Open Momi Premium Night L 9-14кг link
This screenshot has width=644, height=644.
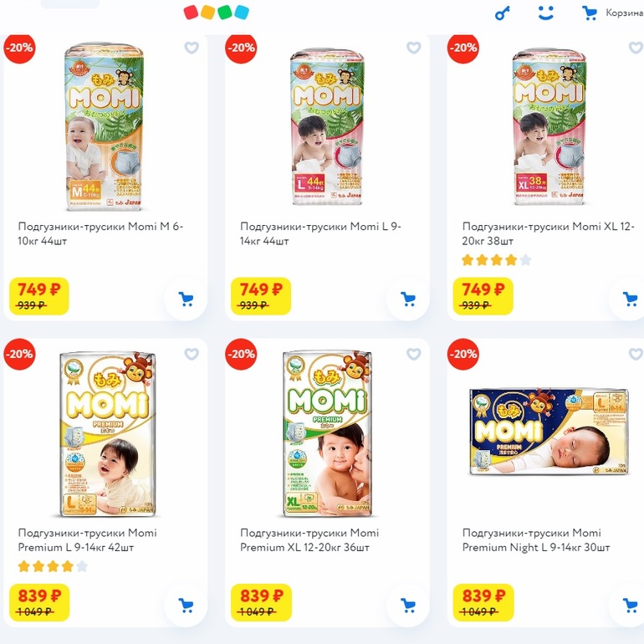[x=536, y=539]
